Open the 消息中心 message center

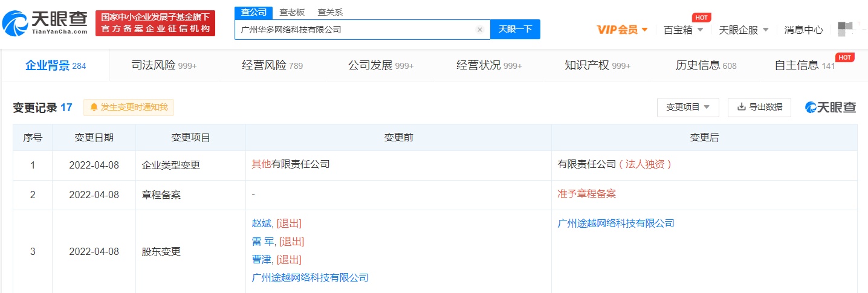click(x=803, y=30)
